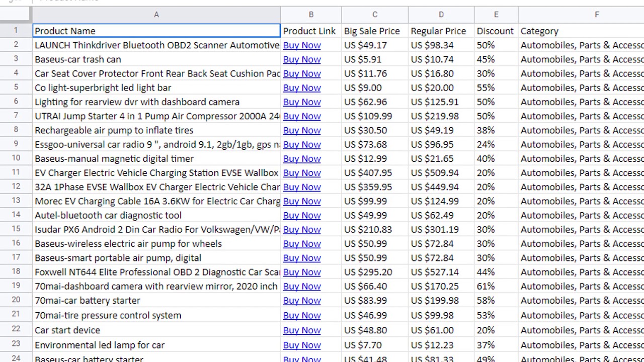Viewport: 644px width, 362px height.
Task: Select column B header
Action: click(311, 15)
